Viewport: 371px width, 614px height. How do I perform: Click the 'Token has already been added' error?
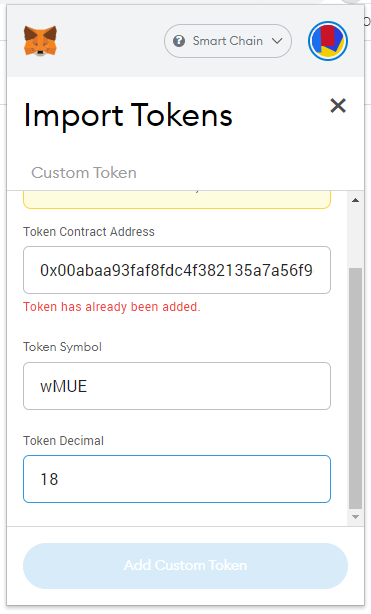(112, 307)
